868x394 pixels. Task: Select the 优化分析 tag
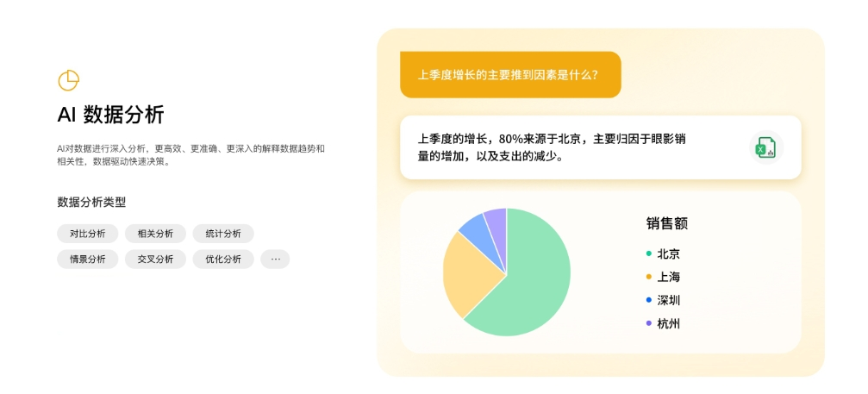(x=223, y=259)
